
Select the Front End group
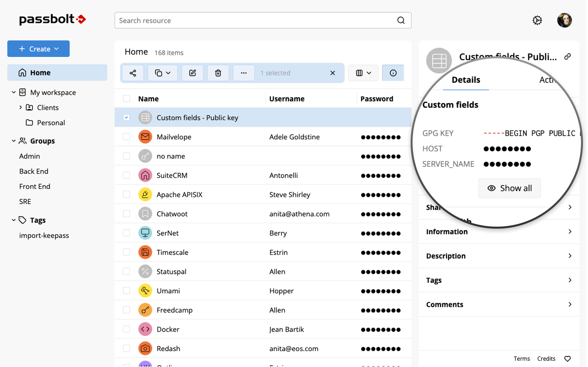[35, 186]
